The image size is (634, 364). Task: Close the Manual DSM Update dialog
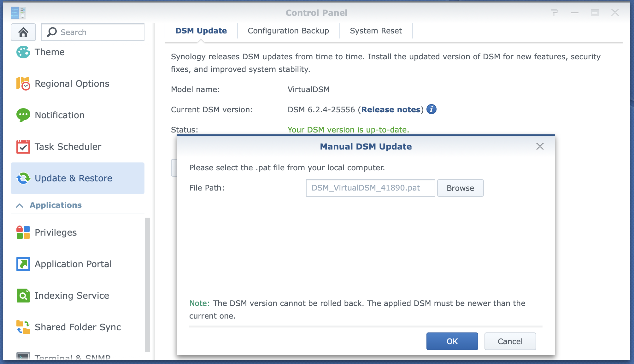tap(540, 146)
